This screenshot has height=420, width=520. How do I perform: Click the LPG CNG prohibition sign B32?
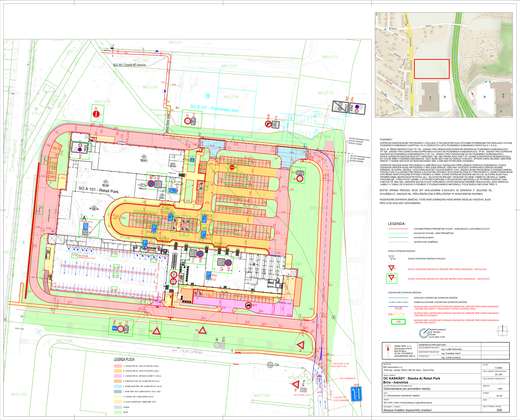pos(174,275)
